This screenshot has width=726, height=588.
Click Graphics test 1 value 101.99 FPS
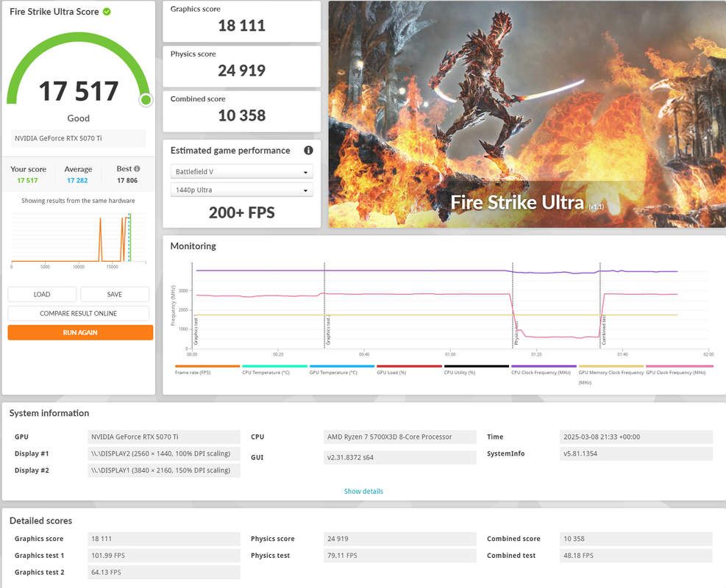[164, 555]
